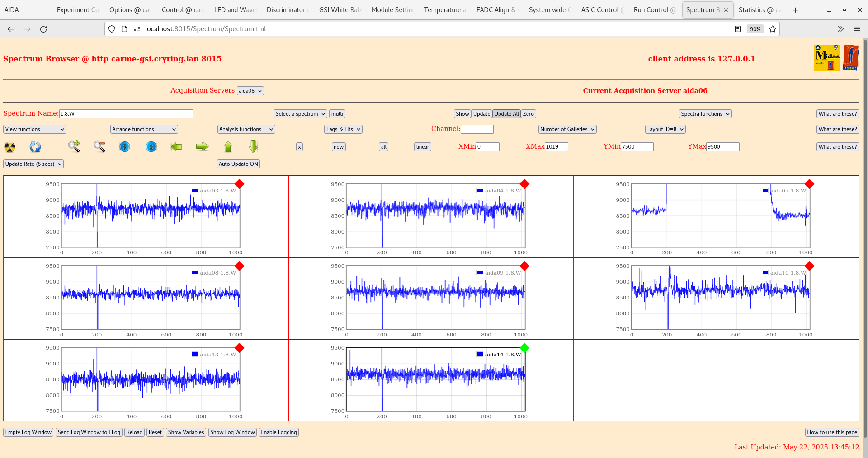This screenshot has width=868, height=458.
Task: Click the green up arrow icon
Action: pyautogui.click(x=228, y=147)
